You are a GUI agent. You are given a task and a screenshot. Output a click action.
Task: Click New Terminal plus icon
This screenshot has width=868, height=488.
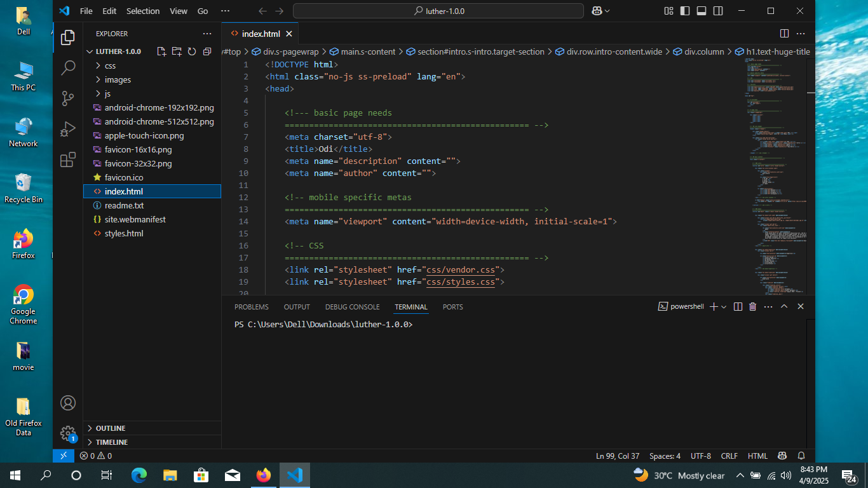point(714,306)
